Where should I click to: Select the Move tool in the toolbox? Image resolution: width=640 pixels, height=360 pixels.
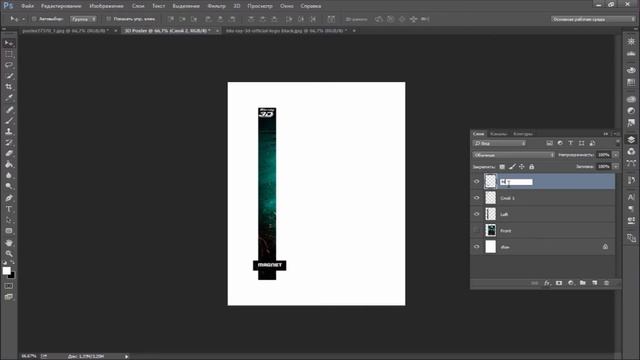(9, 43)
